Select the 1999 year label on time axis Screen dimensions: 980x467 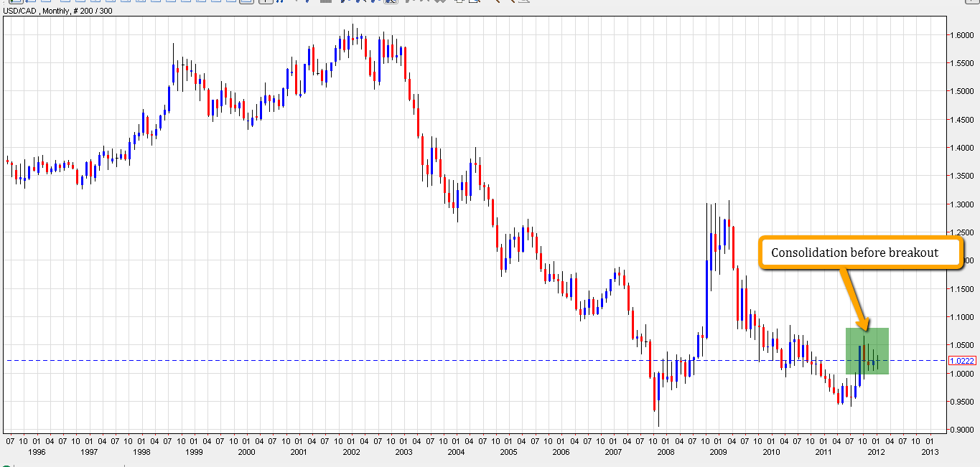point(193,453)
